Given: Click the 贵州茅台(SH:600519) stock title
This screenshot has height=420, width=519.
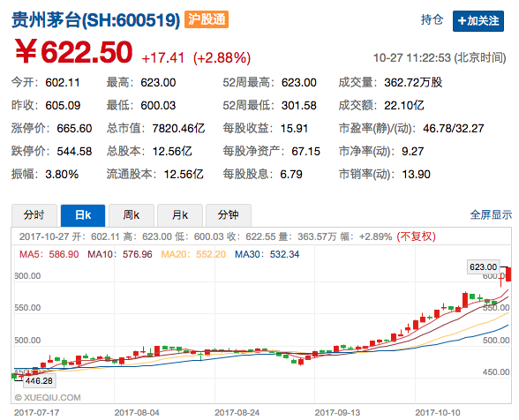Looking at the screenshot, I should pos(96,20).
